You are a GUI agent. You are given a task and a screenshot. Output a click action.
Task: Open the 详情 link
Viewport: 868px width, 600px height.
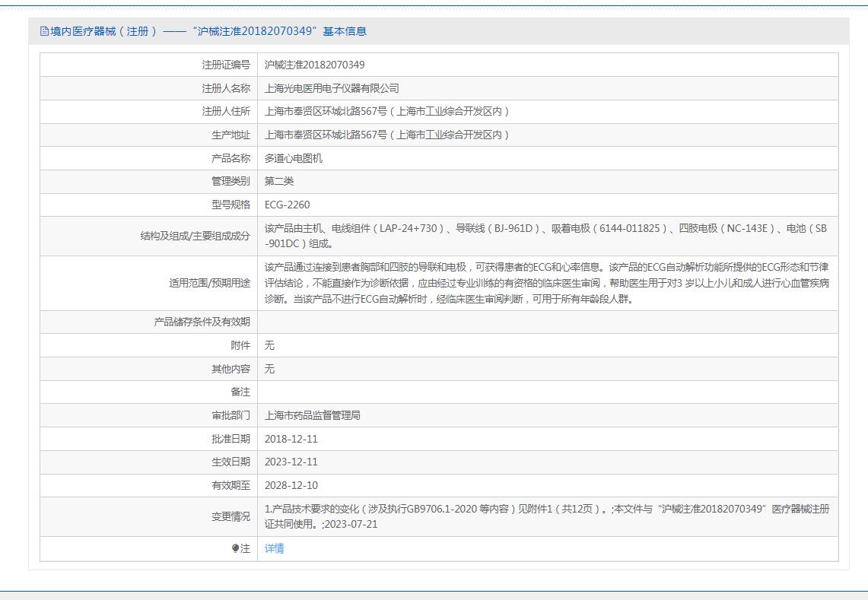274,548
